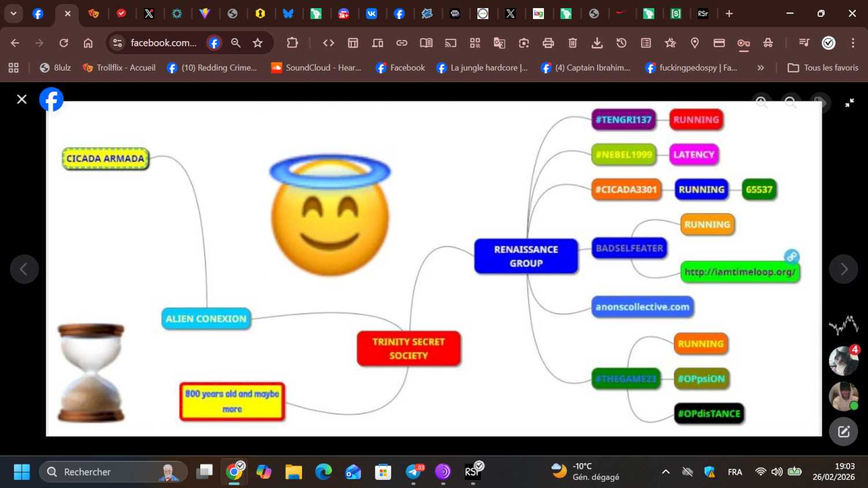Expand the hidden bookmarks overflow chevron
This screenshot has height=488, width=868.
[760, 68]
